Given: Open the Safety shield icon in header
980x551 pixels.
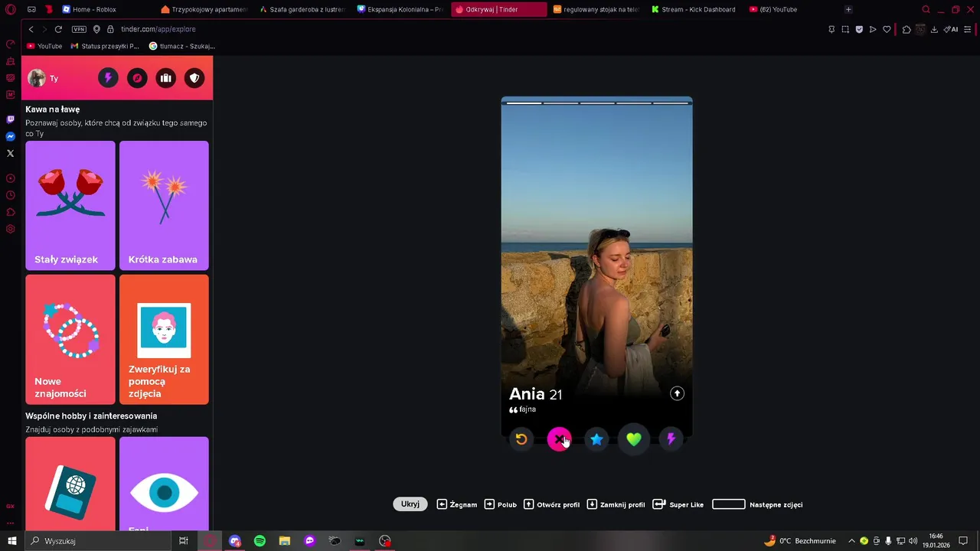Looking at the screenshot, I should click(194, 78).
